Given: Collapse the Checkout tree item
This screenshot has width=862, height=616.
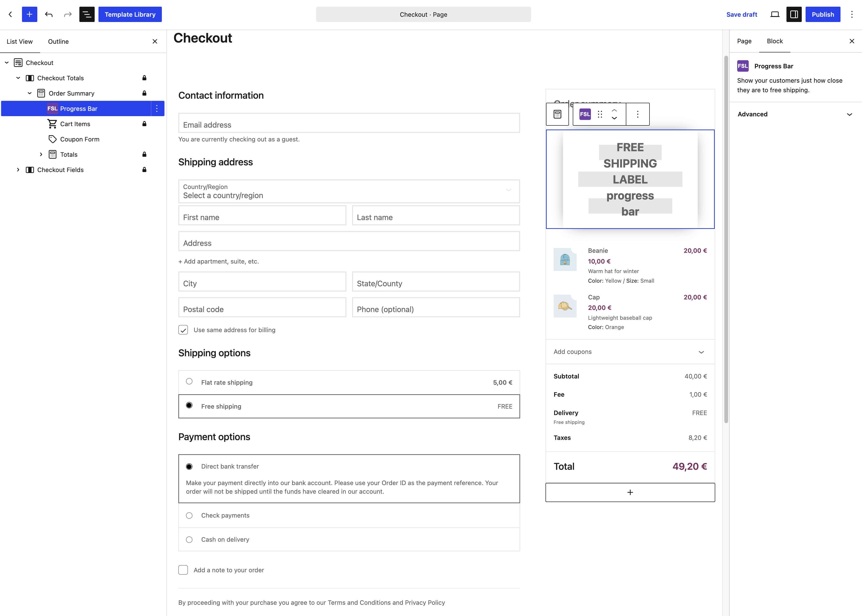Looking at the screenshot, I should point(6,63).
